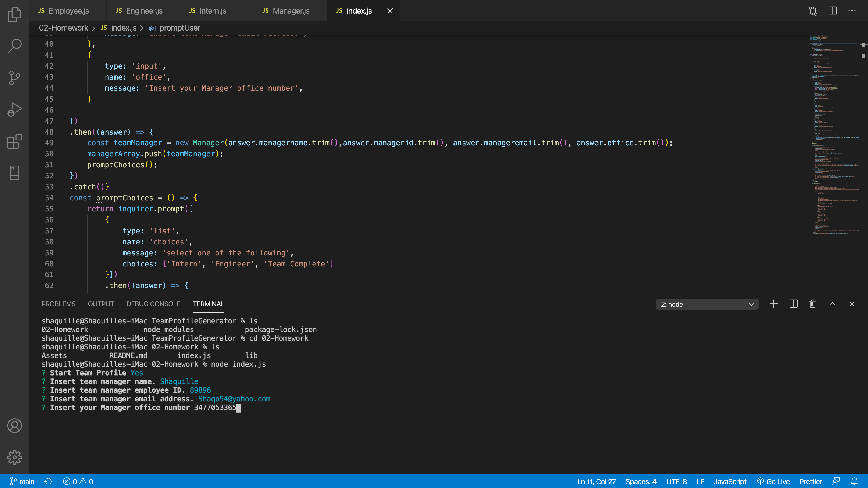Switch to the Employee.js tab

coord(68,11)
